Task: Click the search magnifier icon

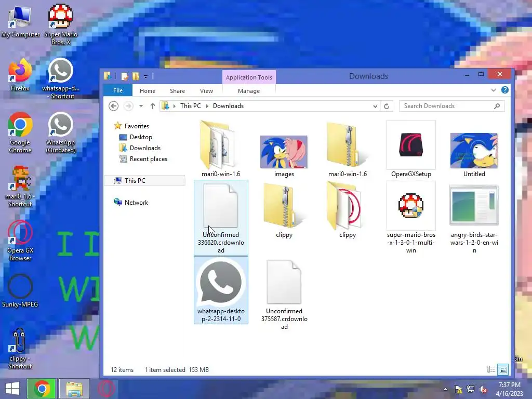Action: pos(497,106)
